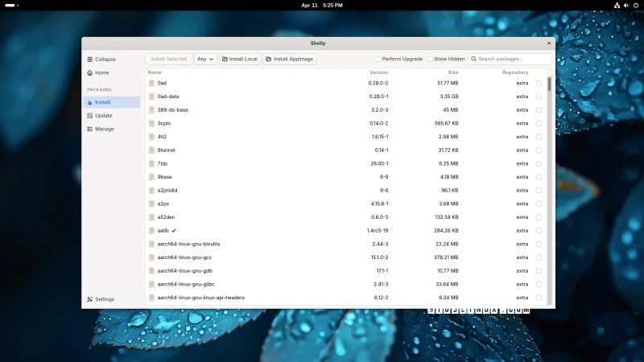The image size is (644, 362).
Task: Switch to the Update section
Action: tap(112, 116)
